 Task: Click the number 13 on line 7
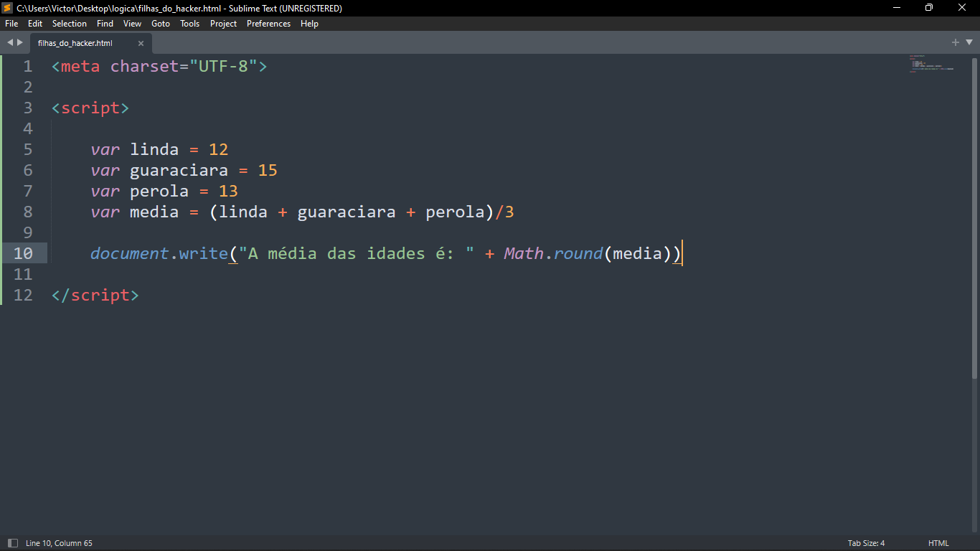228,191
